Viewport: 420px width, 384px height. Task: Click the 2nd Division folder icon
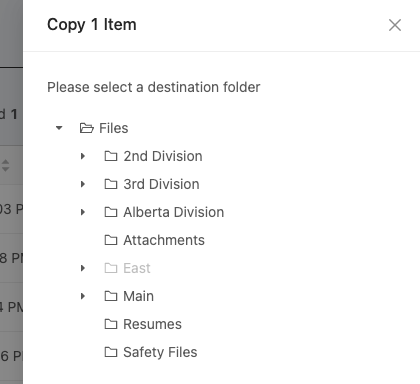coord(111,156)
